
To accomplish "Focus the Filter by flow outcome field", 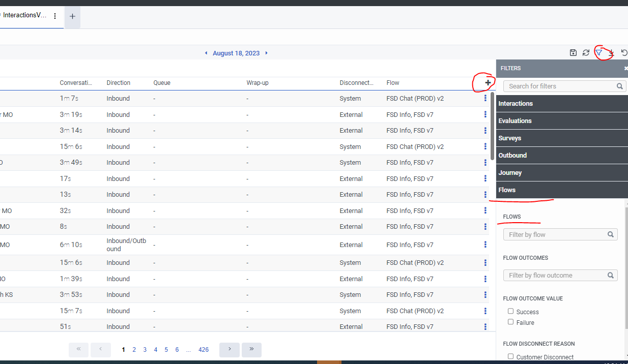I will pos(560,276).
